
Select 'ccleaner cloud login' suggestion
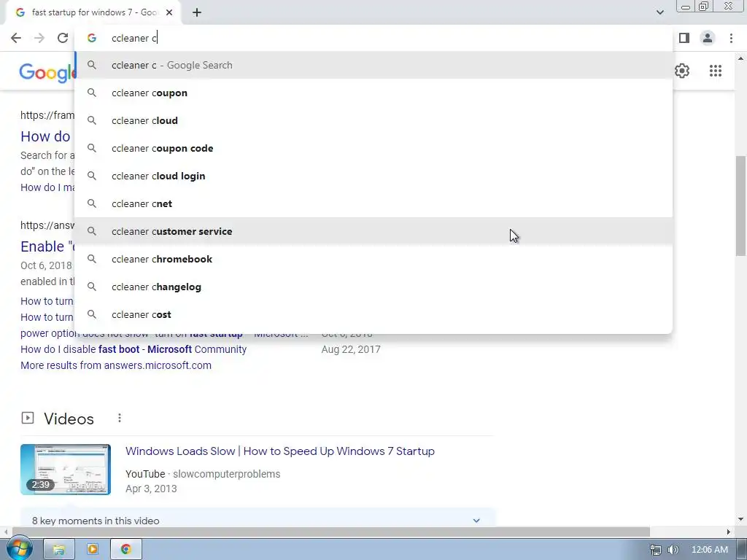point(373,176)
